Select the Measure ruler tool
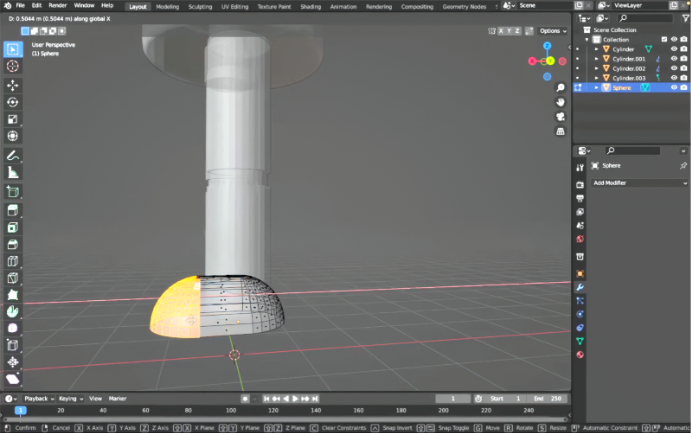 click(13, 173)
